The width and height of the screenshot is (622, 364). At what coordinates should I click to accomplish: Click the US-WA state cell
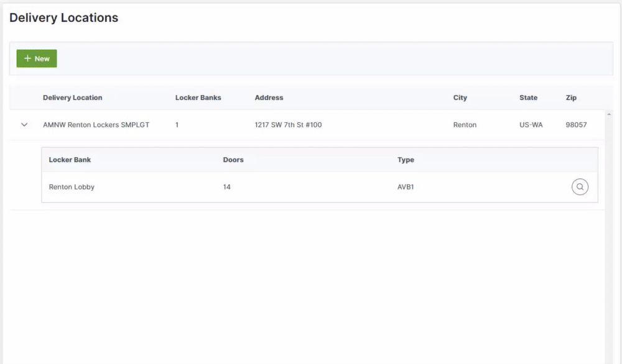pyautogui.click(x=531, y=125)
